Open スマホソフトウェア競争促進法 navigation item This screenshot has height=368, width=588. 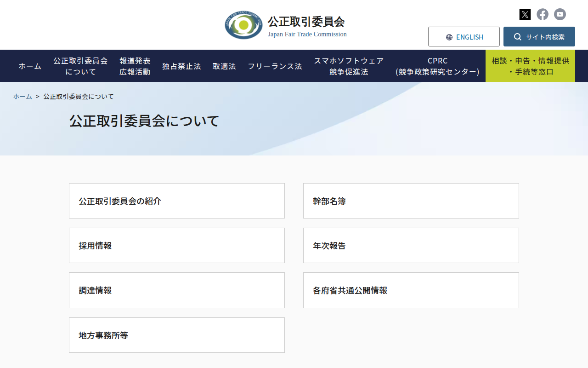click(349, 66)
